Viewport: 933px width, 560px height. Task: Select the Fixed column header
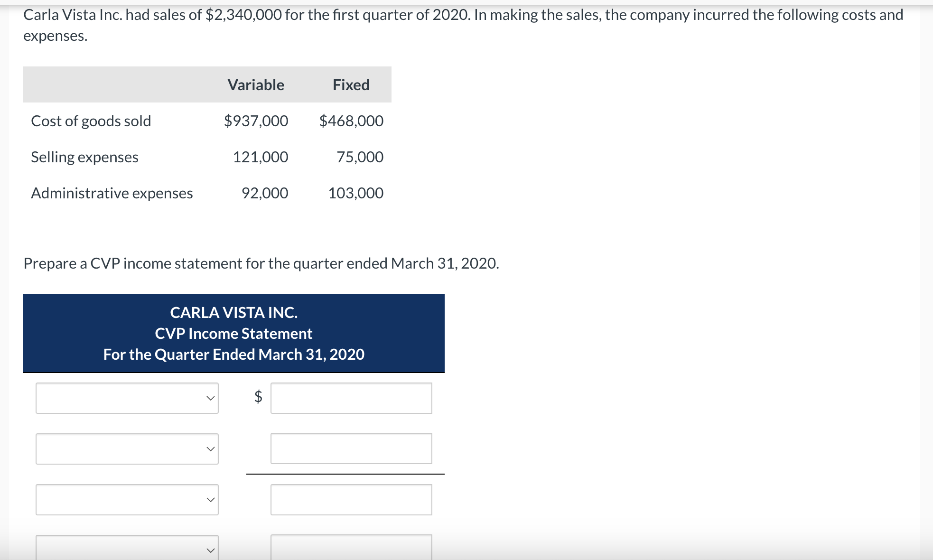pyautogui.click(x=350, y=85)
